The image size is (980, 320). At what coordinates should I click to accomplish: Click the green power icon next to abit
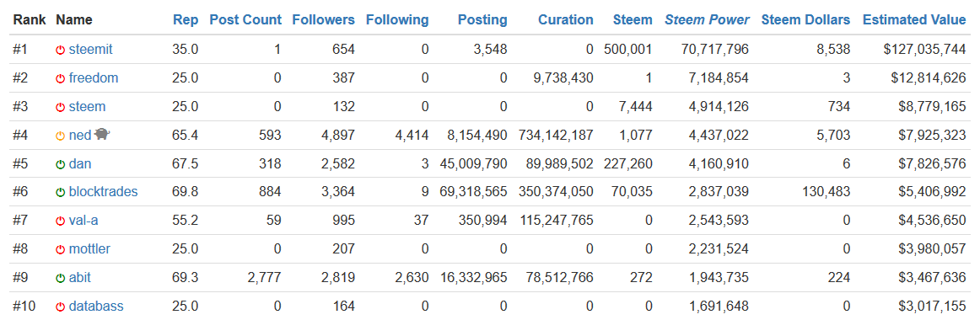[x=61, y=278]
